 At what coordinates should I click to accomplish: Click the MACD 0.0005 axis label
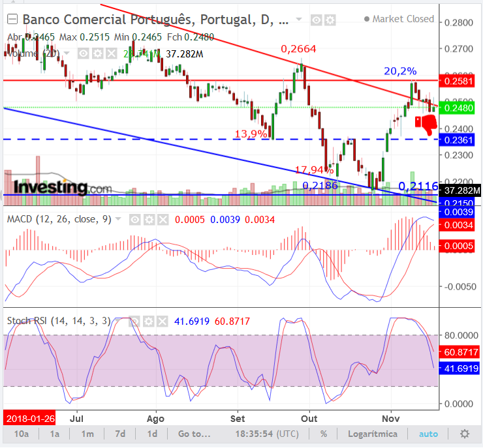(456, 246)
